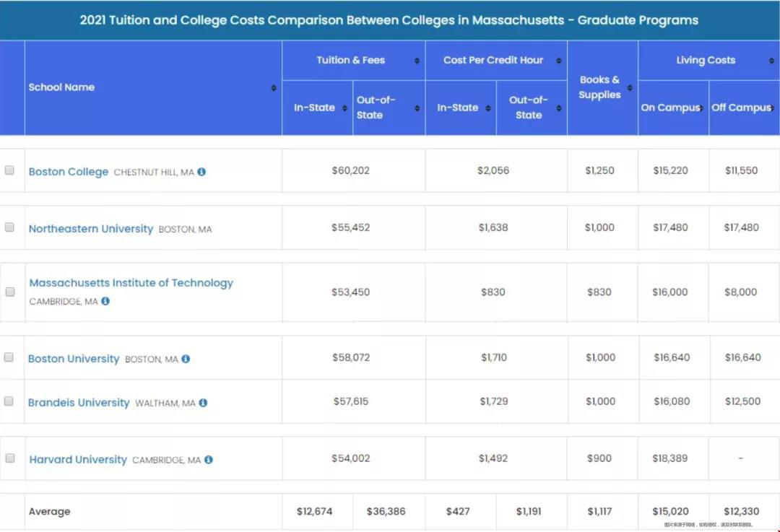Click Average row label
The width and height of the screenshot is (780, 532).
point(50,512)
